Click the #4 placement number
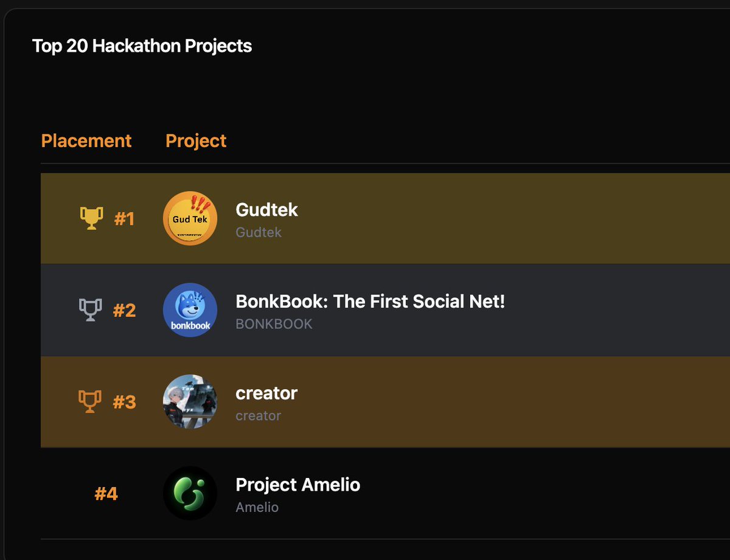Viewport: 730px width, 560px height. point(106,494)
